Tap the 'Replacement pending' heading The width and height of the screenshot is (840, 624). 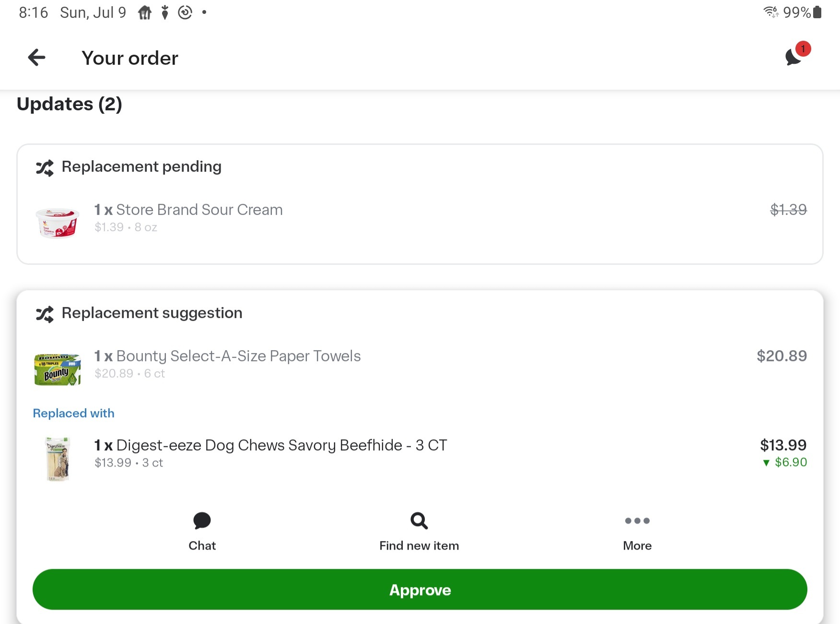141,166
